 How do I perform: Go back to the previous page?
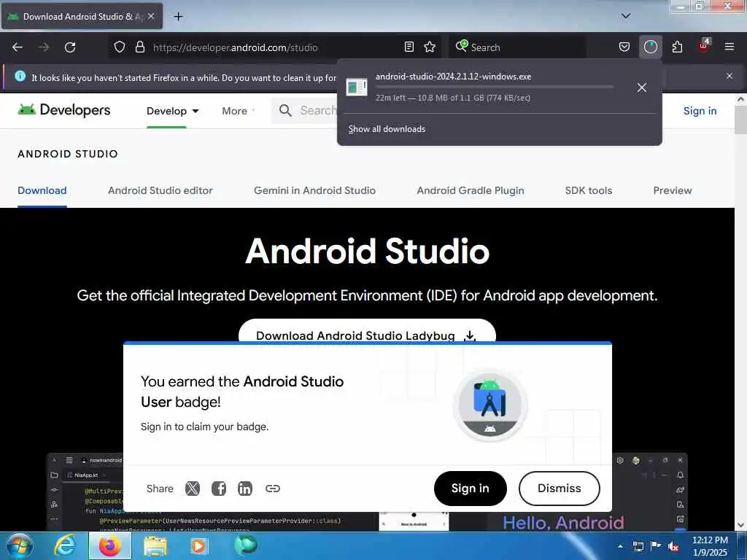click(18, 47)
